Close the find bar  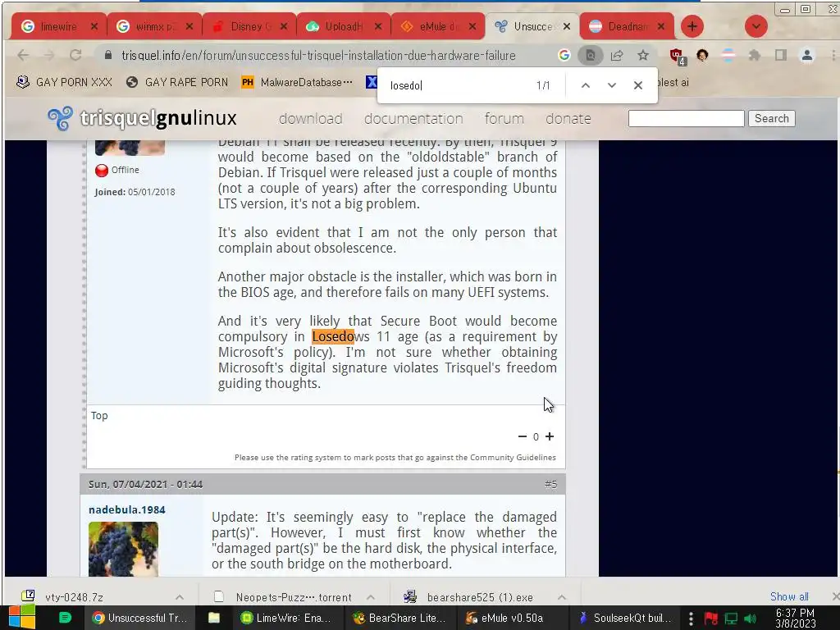[638, 85]
